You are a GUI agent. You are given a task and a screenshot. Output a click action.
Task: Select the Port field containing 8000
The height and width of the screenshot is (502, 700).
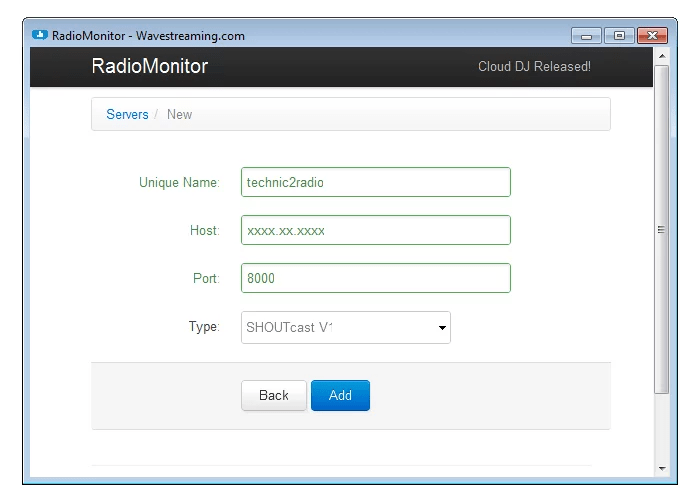coord(375,278)
